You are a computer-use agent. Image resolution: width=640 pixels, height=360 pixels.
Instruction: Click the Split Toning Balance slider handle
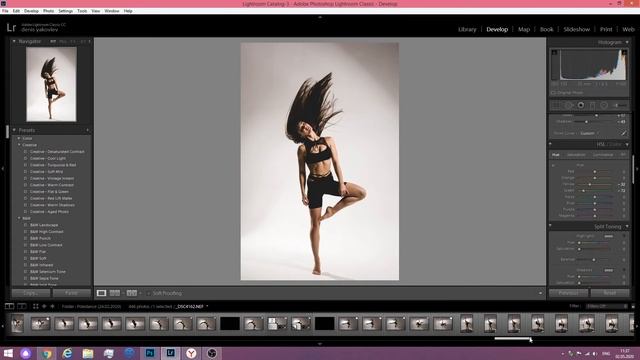click(594, 260)
